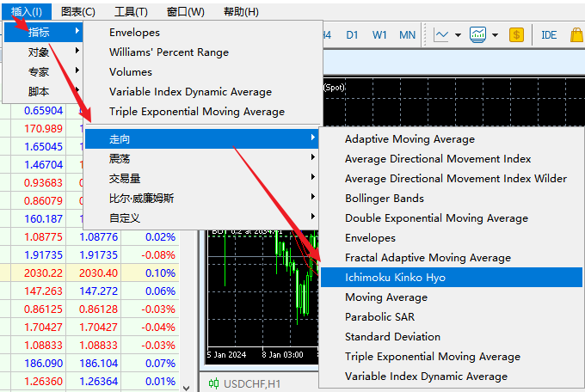
Task: Expand the 脚本 submenu
Action: 43,91
